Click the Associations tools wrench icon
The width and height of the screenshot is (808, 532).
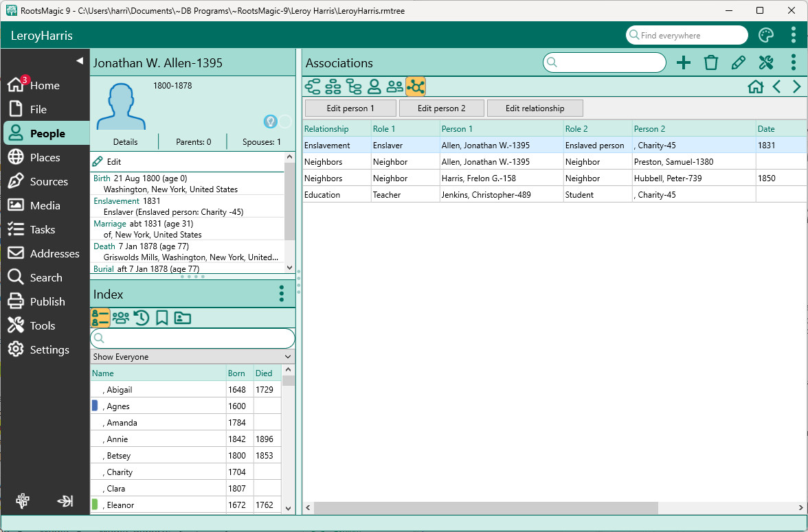pos(766,63)
